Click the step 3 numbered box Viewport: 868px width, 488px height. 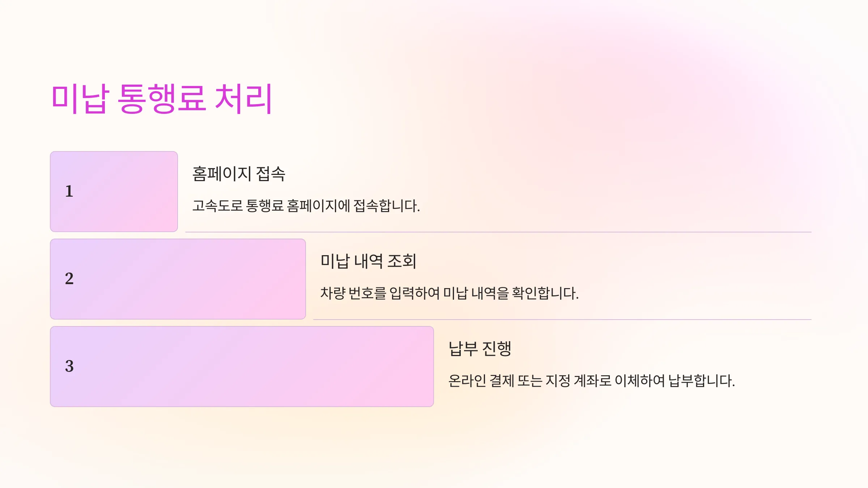(242, 367)
